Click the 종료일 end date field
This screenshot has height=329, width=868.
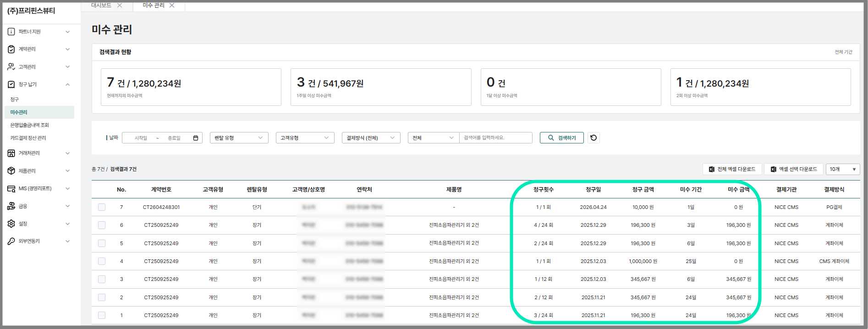coord(174,138)
